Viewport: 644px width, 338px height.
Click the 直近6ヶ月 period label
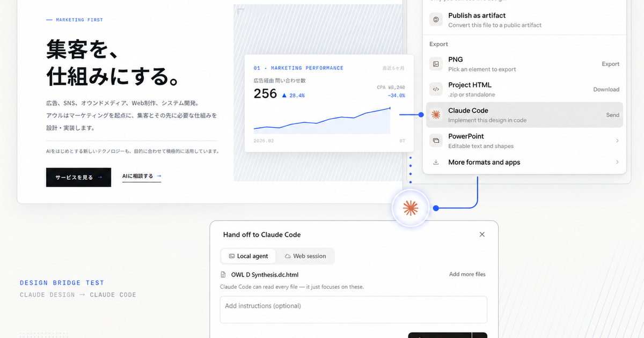coord(393,68)
